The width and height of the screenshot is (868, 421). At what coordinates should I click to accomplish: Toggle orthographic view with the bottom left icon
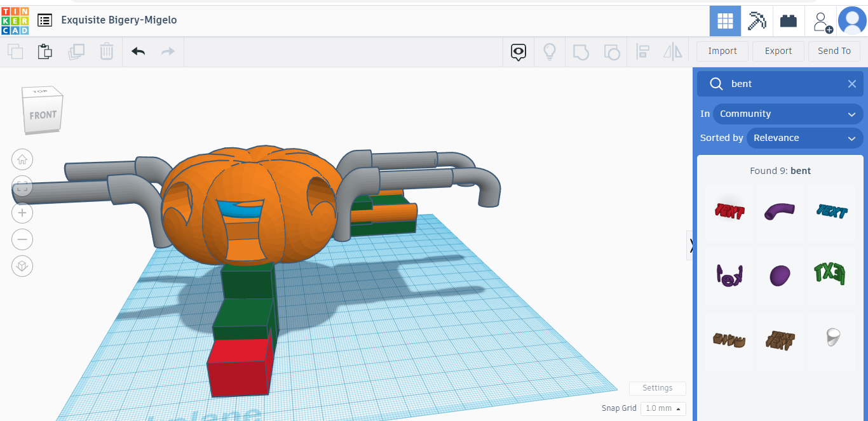click(x=22, y=266)
